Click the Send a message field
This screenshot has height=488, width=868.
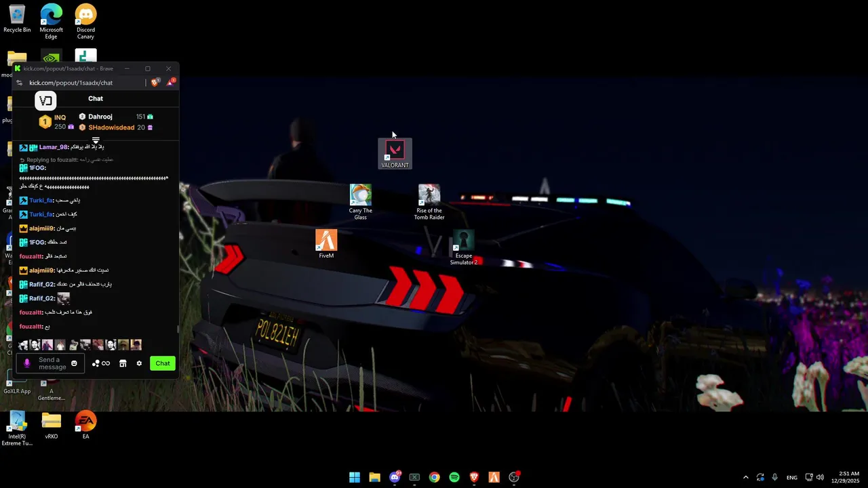coord(52,363)
